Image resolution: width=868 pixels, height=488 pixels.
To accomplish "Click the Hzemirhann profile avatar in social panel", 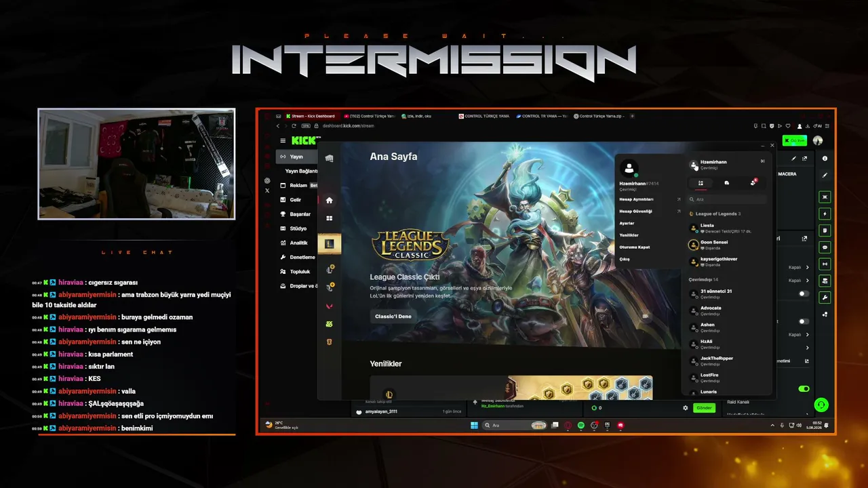I will pyautogui.click(x=693, y=165).
